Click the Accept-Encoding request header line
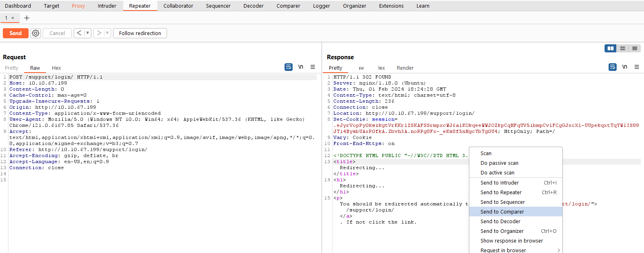Viewport: 644px width, 253px height. point(64,156)
